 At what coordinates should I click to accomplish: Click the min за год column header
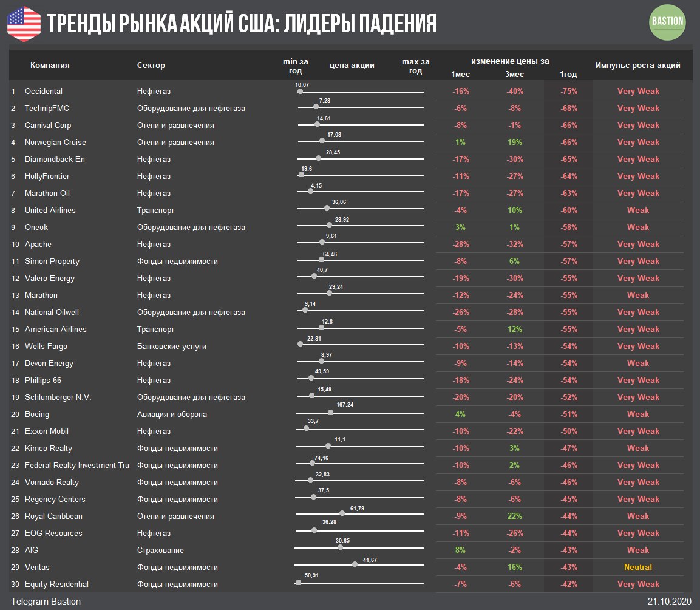[x=296, y=66]
